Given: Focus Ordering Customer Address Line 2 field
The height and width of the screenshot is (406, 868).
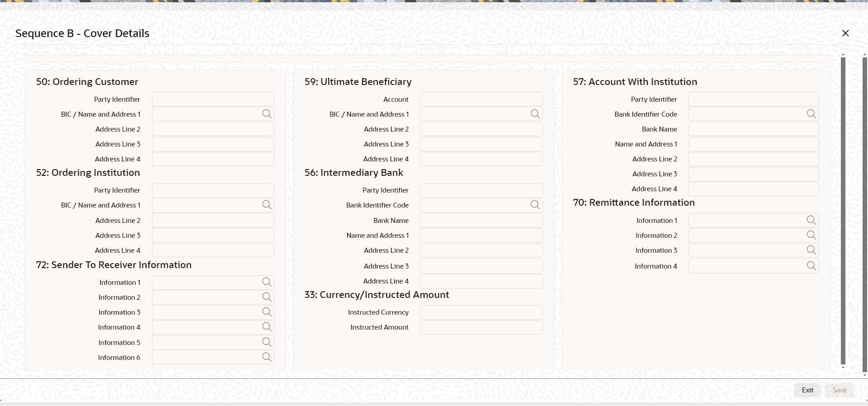Looking at the screenshot, I should click(x=213, y=129).
